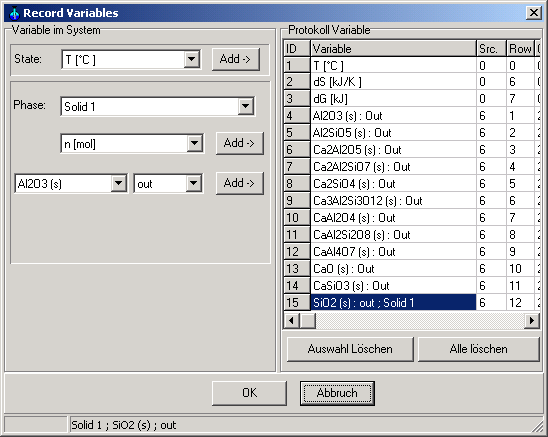Click the Alle löschen button
Viewport: 548px width, 437px height.
[478, 349]
